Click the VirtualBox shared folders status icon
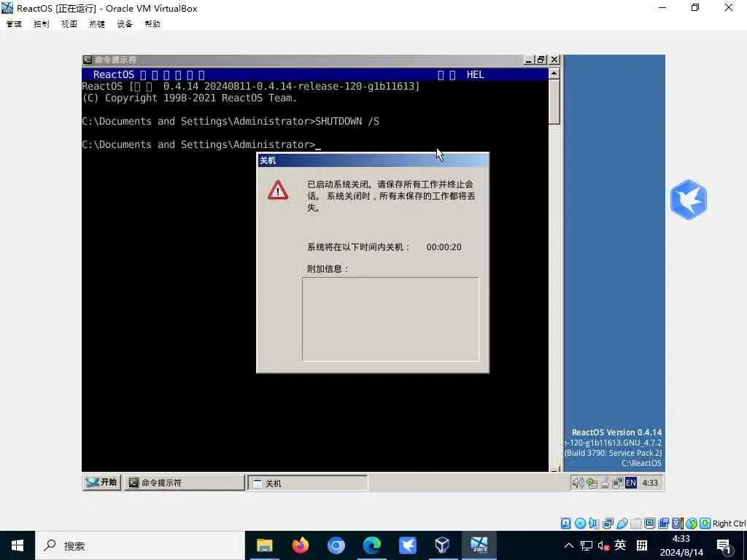747x560 pixels. [x=635, y=524]
